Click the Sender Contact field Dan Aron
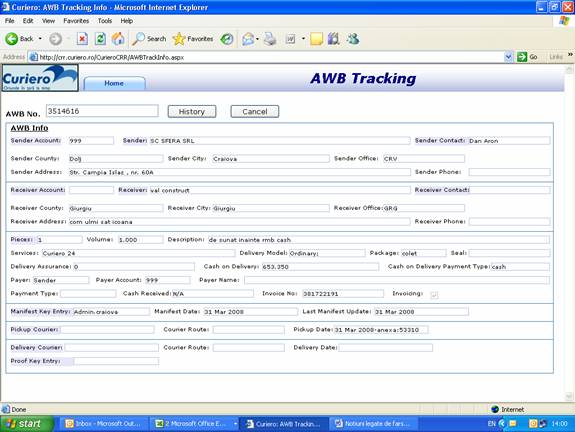Viewport: 575px width, 432px height. 509,141
